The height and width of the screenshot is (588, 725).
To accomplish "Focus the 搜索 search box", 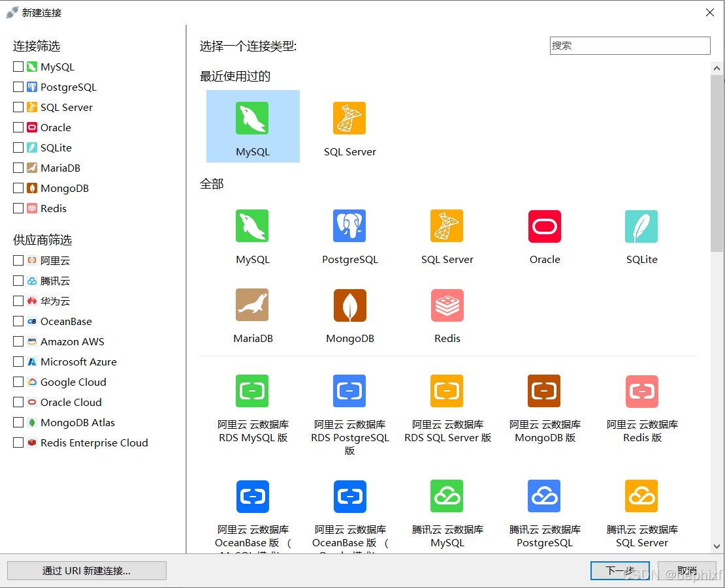I will point(630,46).
